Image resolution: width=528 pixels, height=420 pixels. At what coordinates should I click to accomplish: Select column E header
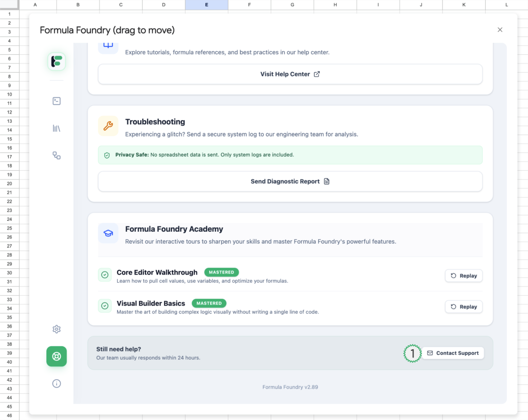206,5
